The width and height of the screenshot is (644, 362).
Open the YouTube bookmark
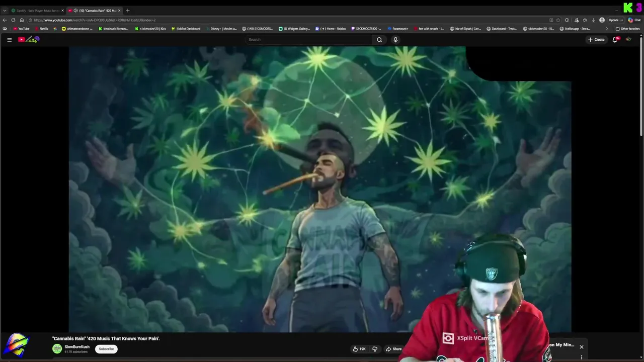[21, 29]
